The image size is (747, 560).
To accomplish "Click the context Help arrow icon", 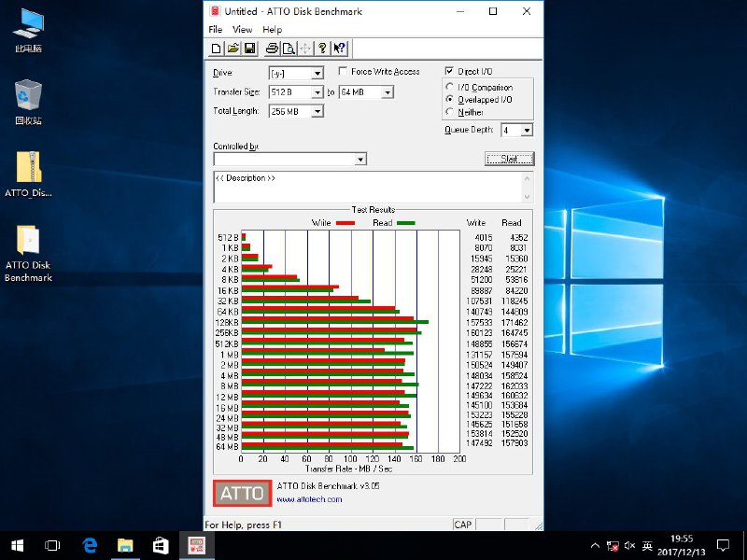I will (x=340, y=49).
